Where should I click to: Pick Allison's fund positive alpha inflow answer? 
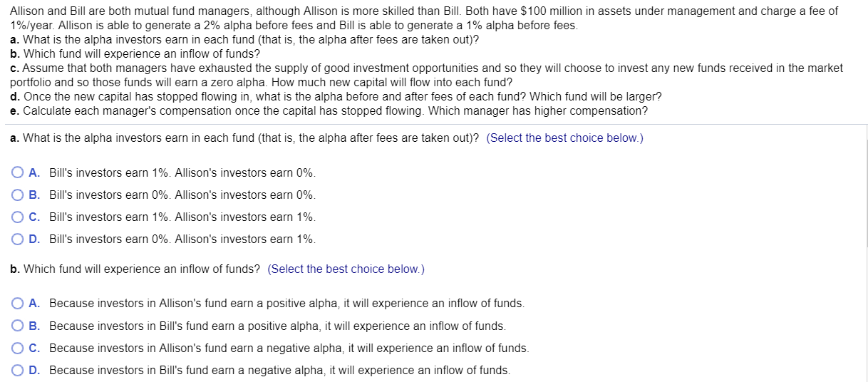(x=286, y=304)
